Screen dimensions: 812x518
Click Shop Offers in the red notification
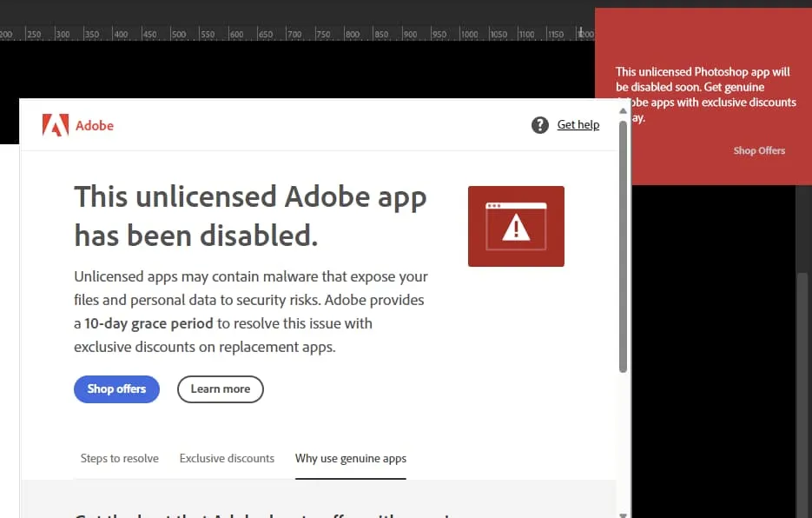click(758, 150)
